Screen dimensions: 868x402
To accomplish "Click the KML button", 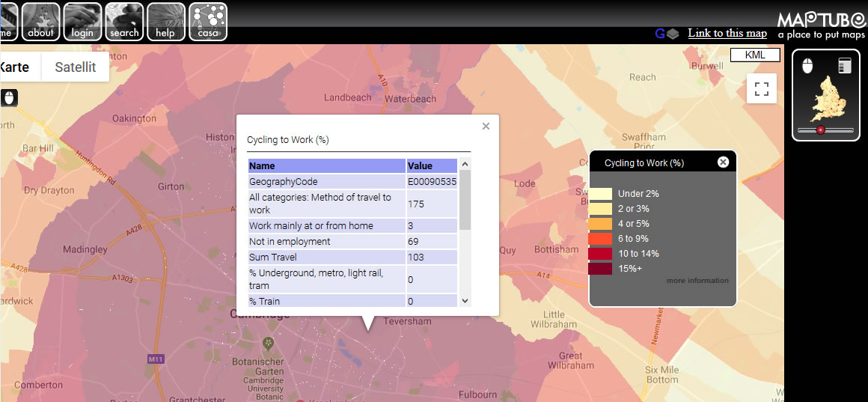I will pyautogui.click(x=755, y=55).
